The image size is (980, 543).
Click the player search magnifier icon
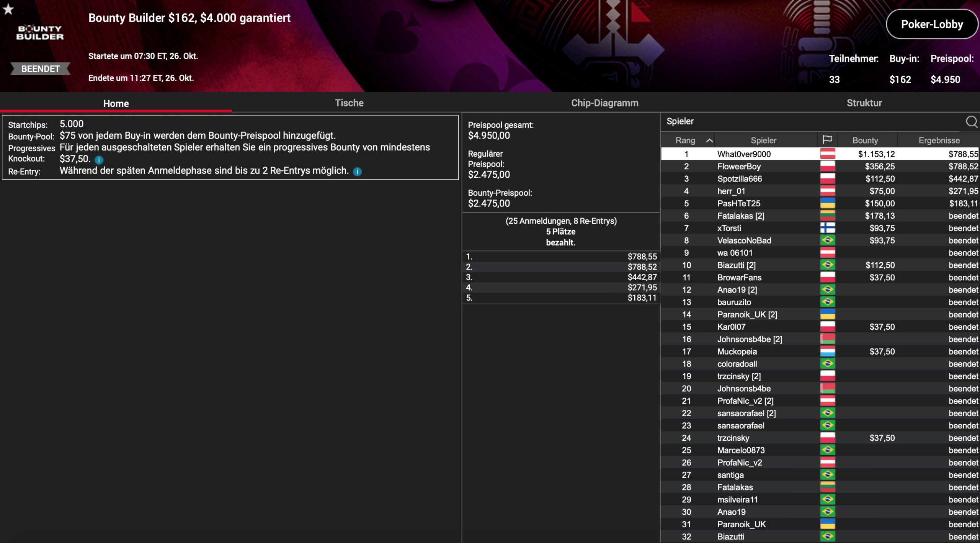tap(971, 122)
